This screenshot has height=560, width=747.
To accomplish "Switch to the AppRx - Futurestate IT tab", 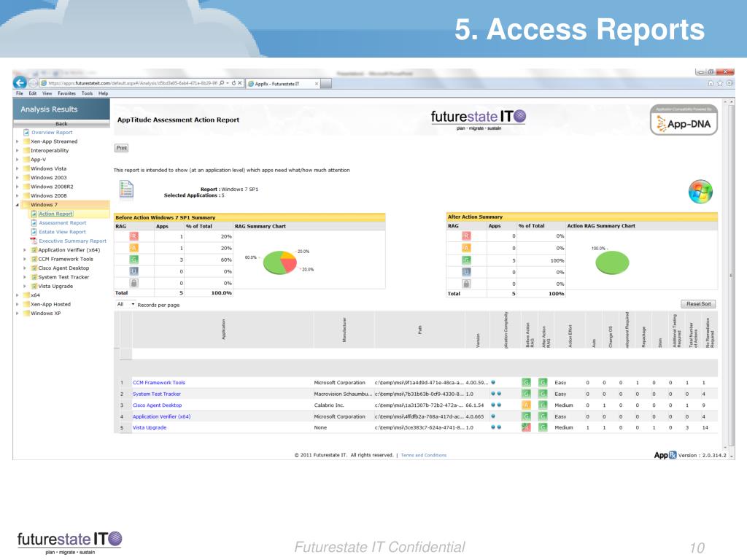I will coord(283,84).
